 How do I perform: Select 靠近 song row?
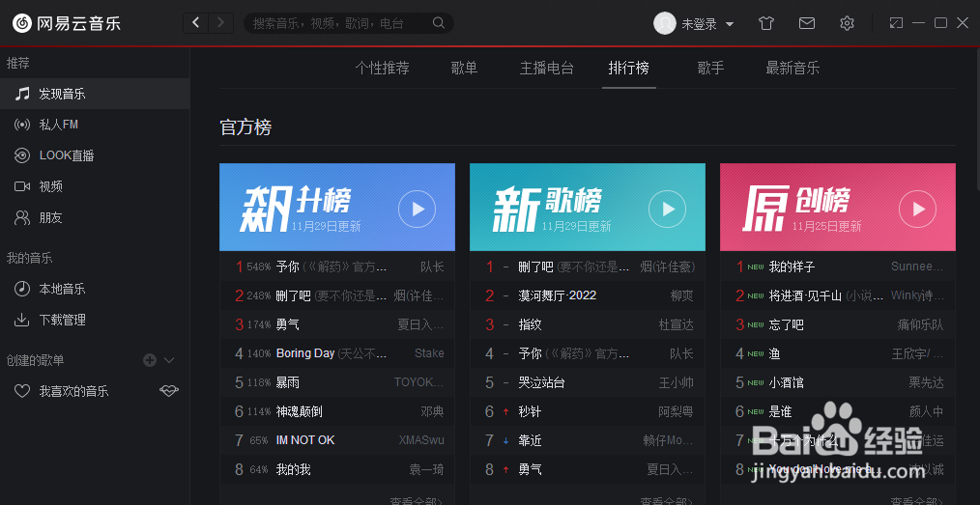(588, 440)
